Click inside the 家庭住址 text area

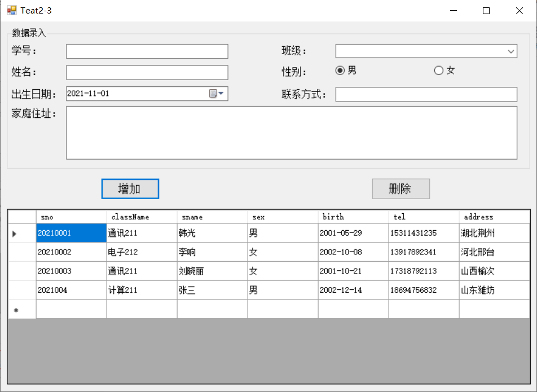292,132
